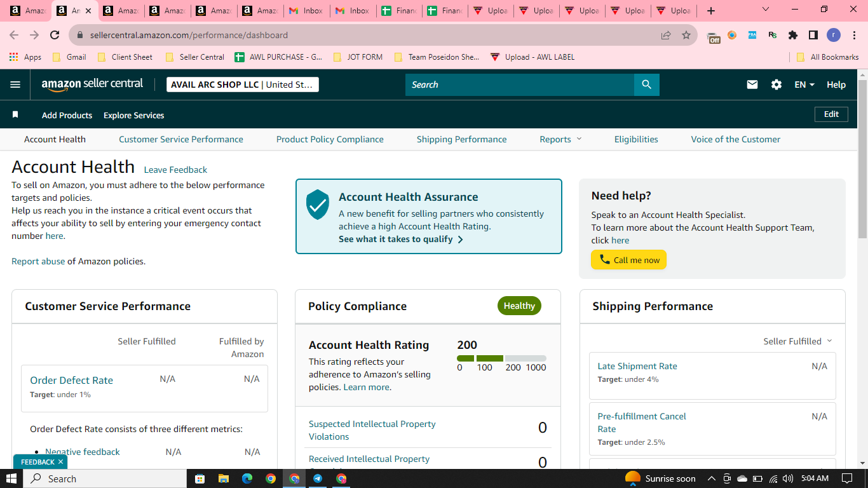Click the Account Health Assurance shield icon

click(318, 205)
